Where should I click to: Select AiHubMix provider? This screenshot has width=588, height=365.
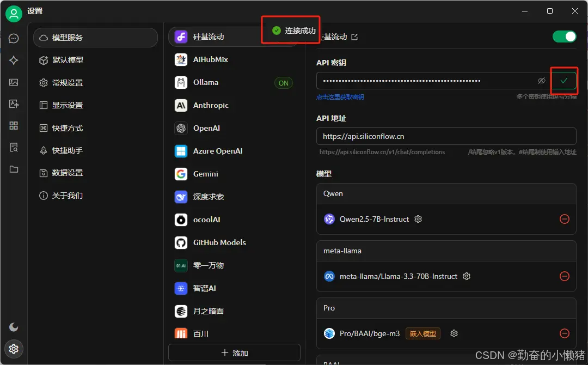point(234,59)
